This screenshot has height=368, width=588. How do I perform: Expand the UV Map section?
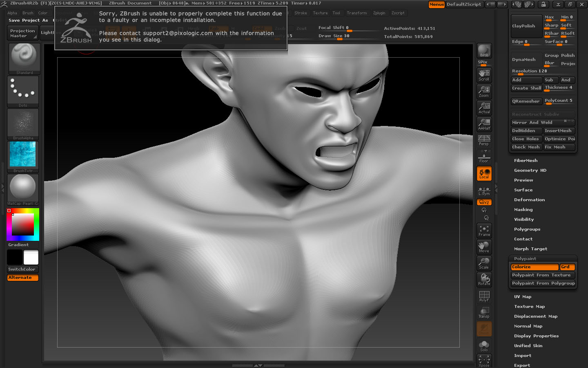point(523,297)
